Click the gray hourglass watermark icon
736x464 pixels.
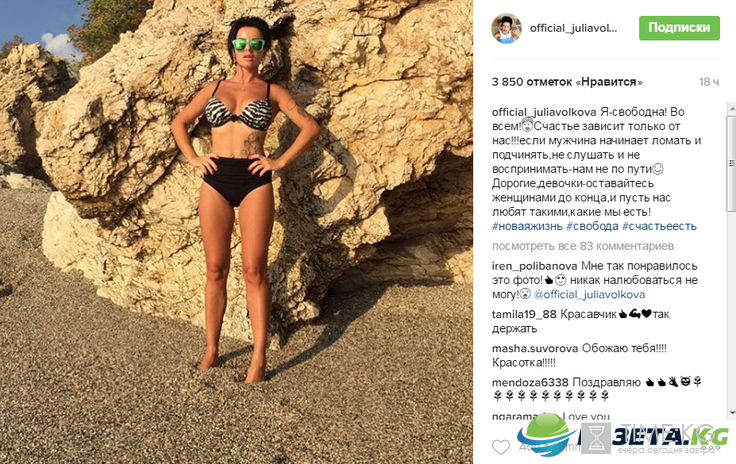(x=597, y=438)
